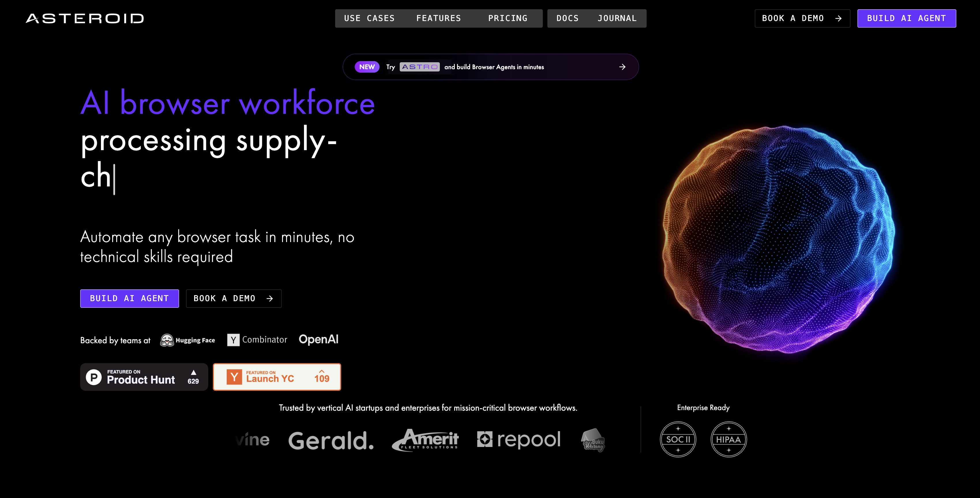Click the SOC II compliance badge

click(x=678, y=439)
